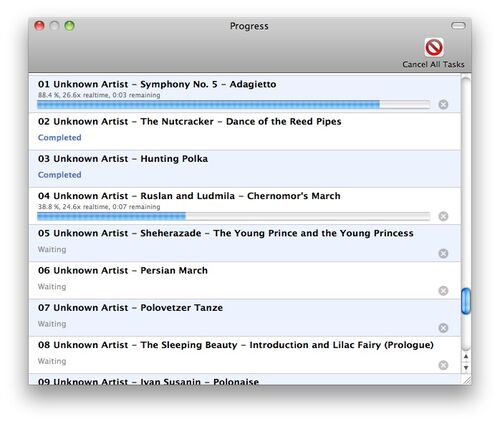Screen dimensions: 500x424
Task: Select row 07 Polovetzer Tanze title
Action: 130,308
